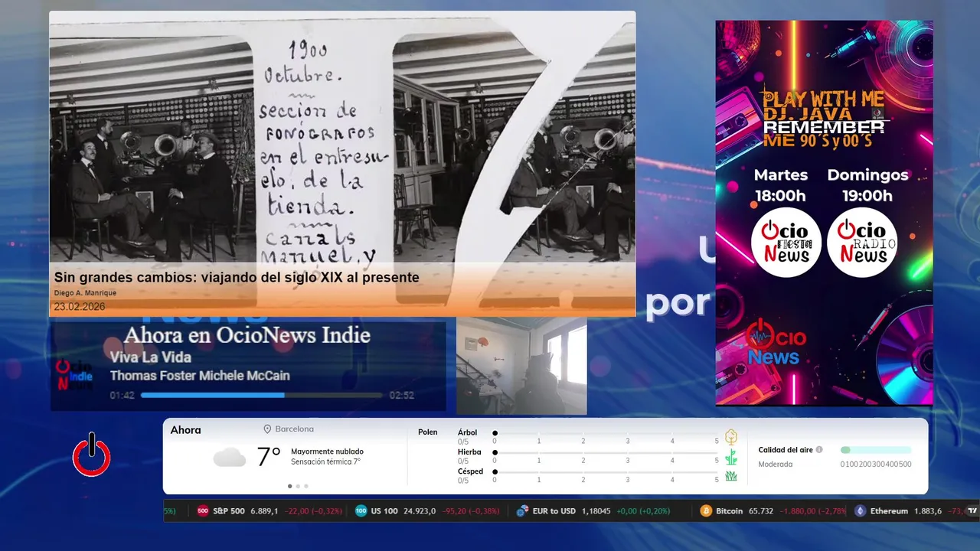Click the Árbol pollen level slider
The width and height of the screenshot is (980, 551).
606,433
